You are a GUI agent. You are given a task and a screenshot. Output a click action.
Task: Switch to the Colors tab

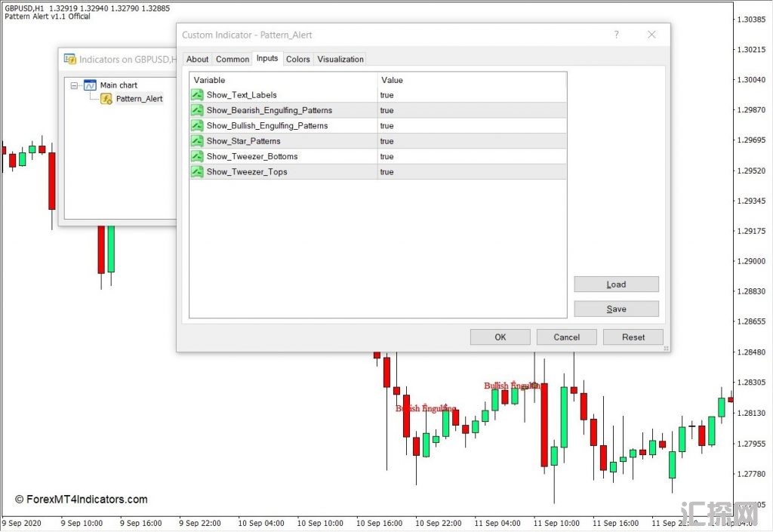coord(297,59)
